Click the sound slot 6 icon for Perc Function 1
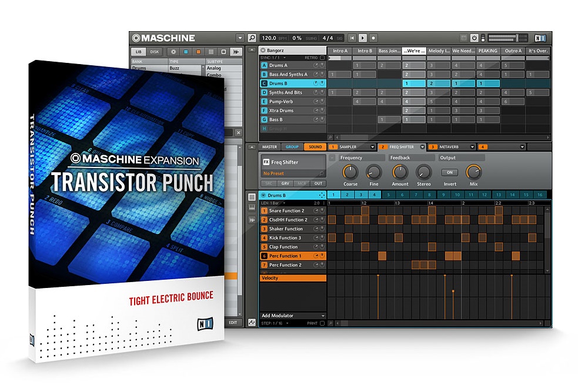578x392 pixels. (264, 256)
